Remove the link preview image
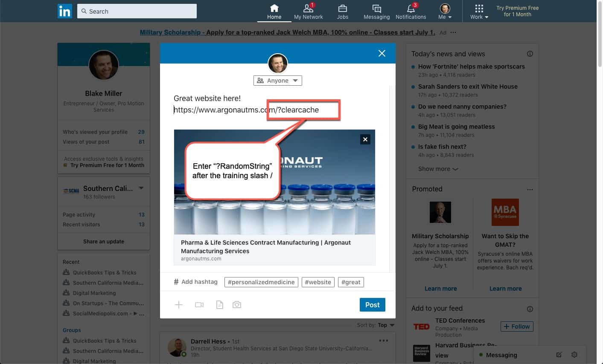This screenshot has width=603, height=364. pyautogui.click(x=365, y=139)
